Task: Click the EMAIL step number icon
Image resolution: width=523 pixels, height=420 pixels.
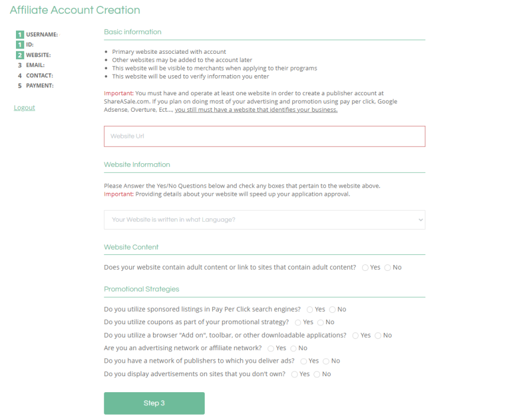Action: point(20,65)
